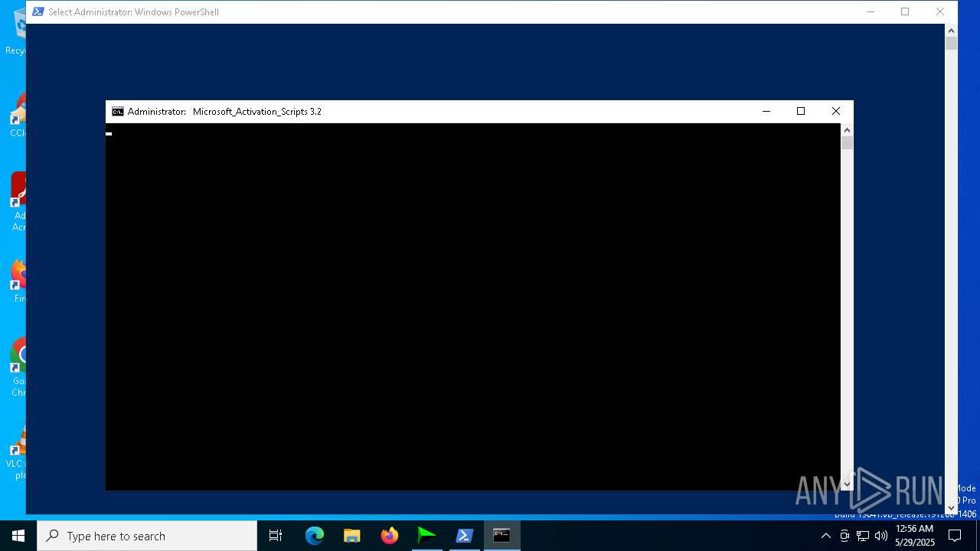
Task: Minimize the Microsoft_Activation_Scripts window
Action: pyautogui.click(x=766, y=111)
